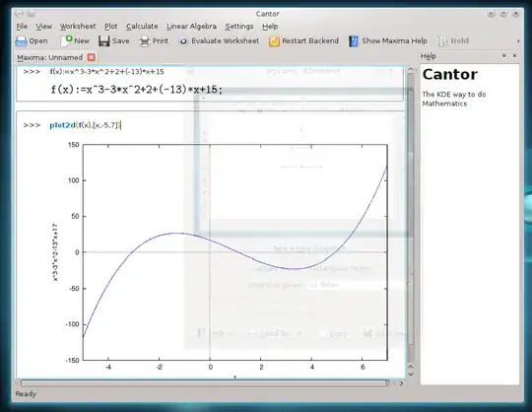Image resolution: width=532 pixels, height=412 pixels.
Task: Click the Restart Backend icon
Action: pos(274,41)
